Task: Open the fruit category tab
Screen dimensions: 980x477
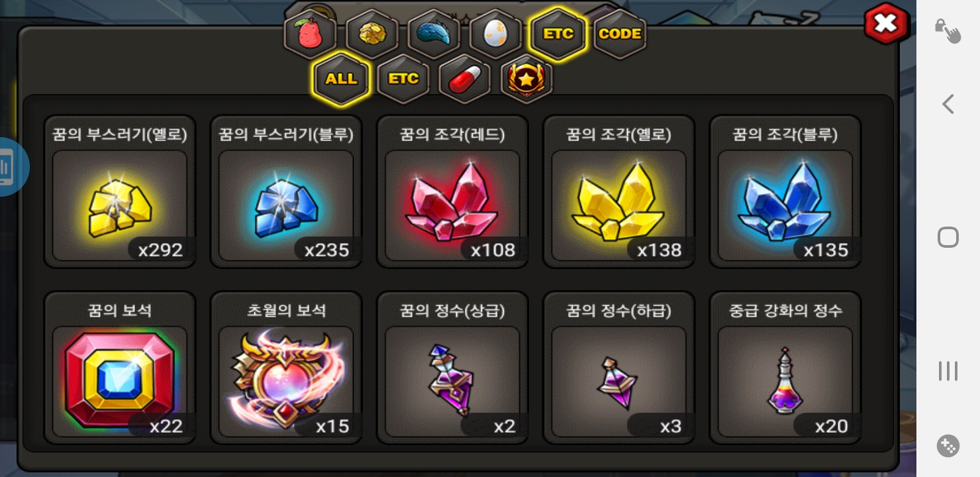Action: coord(310,34)
